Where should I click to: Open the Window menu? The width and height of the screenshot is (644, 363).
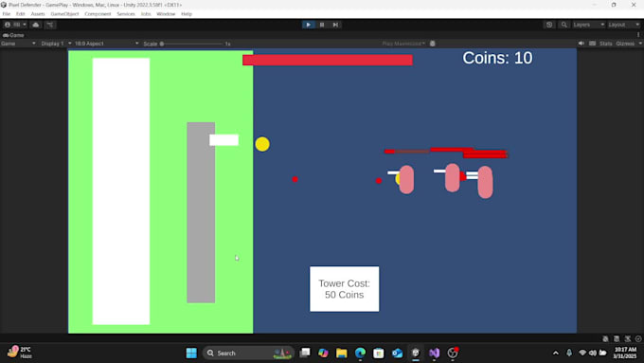coord(166,14)
